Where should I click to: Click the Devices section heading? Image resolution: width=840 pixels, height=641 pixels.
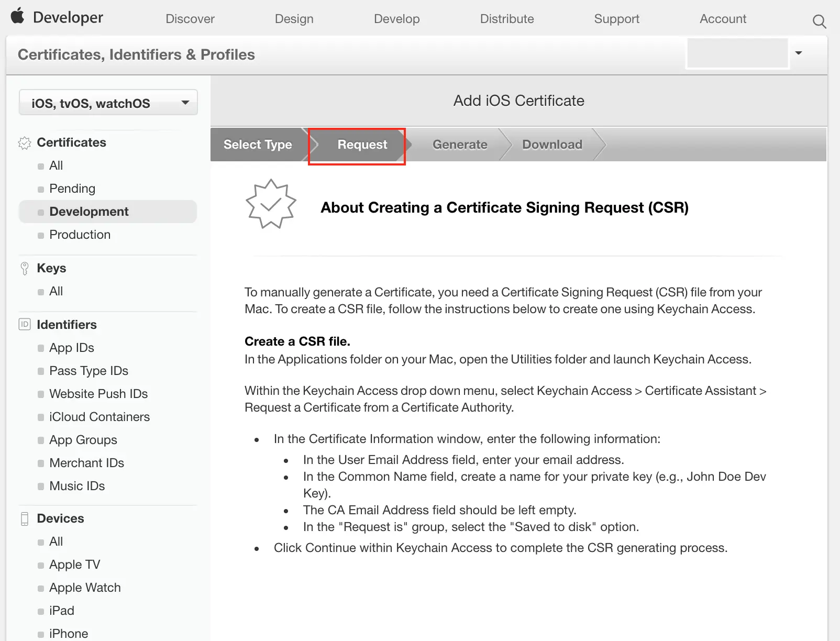(61, 518)
